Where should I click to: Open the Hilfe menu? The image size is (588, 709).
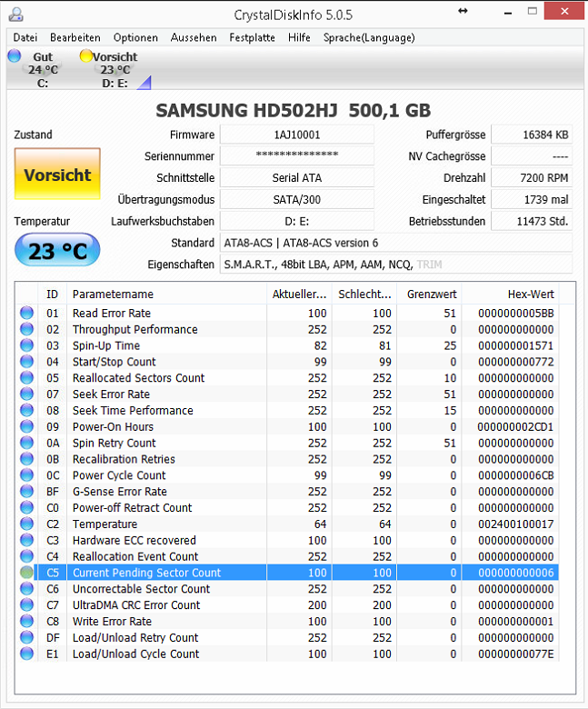click(x=299, y=37)
